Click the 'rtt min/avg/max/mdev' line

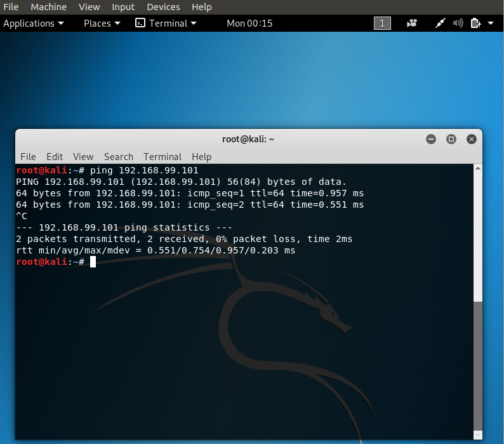(156, 250)
